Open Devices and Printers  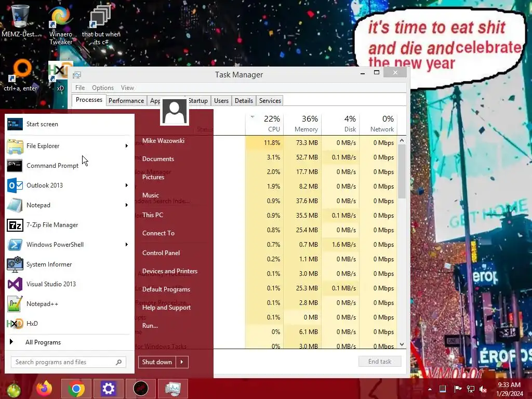(170, 271)
